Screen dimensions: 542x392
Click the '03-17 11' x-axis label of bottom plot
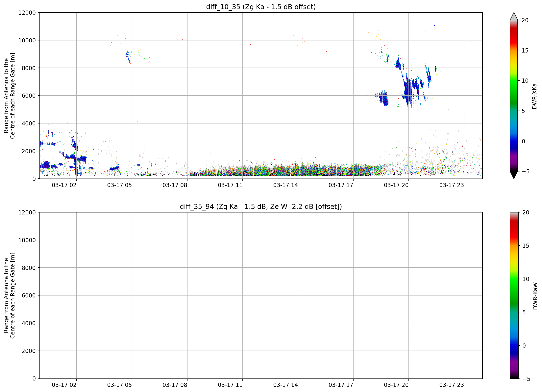click(230, 385)
